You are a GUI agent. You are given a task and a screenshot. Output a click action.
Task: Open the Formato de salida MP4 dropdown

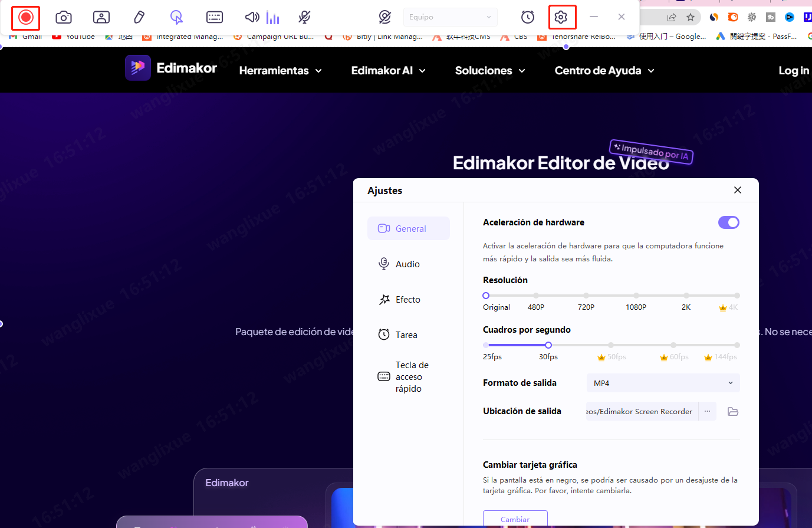tap(663, 383)
